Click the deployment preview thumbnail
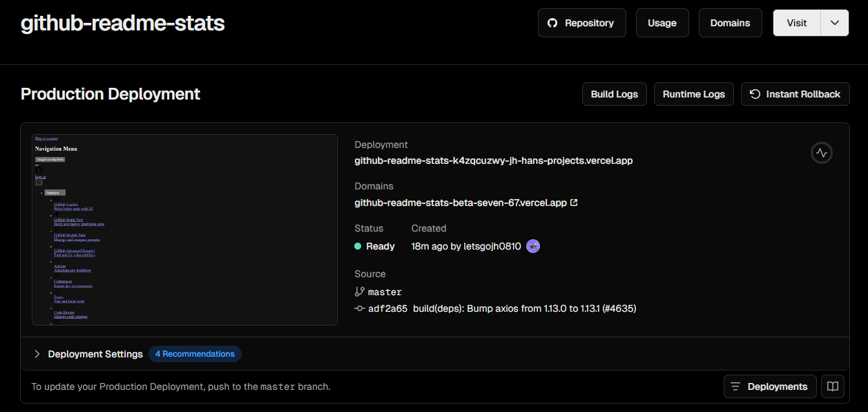868x412 pixels. tap(184, 230)
